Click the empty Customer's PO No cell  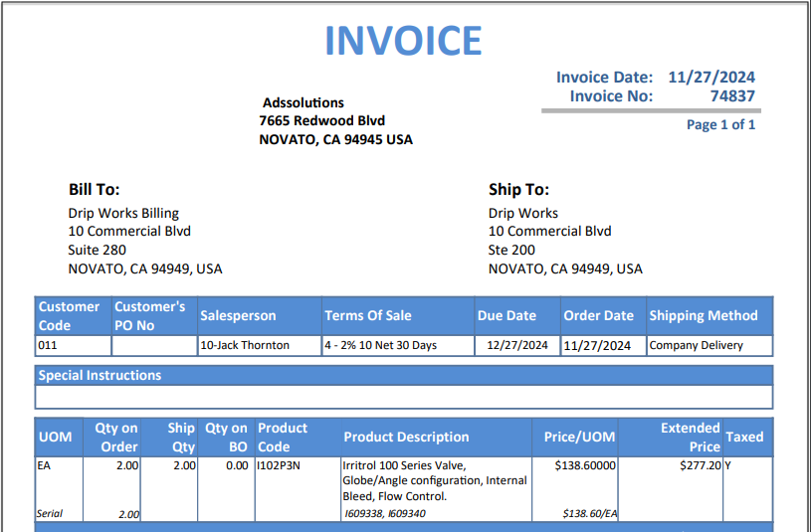pos(154,345)
